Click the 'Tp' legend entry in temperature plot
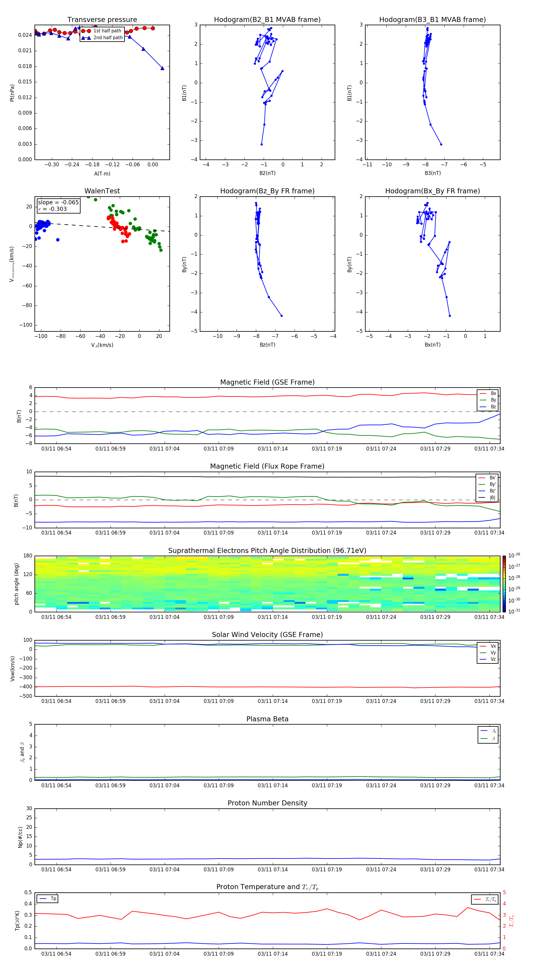Screen dimensions: 535x980 pos(48,899)
